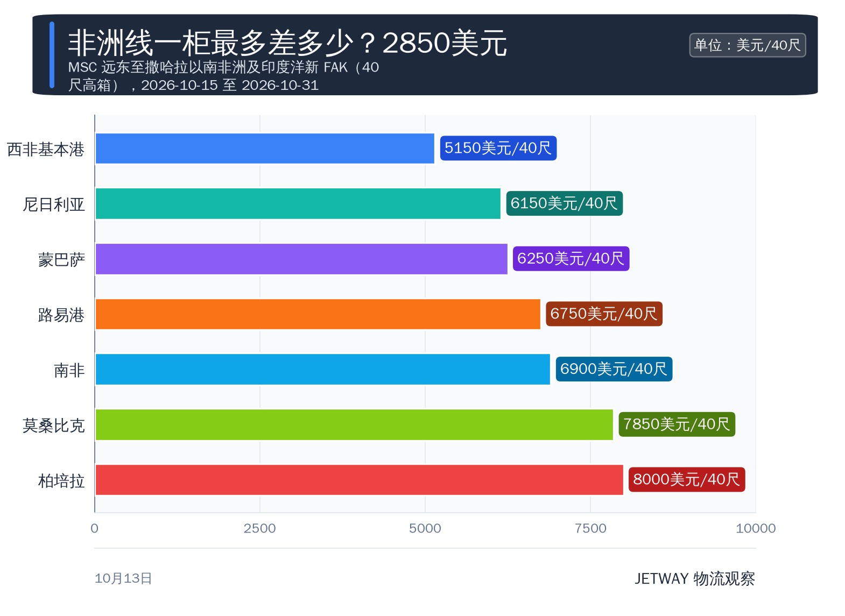Screen dimensions: 845x616
Task: Click the x-axis tick label 7500
Action: 590,528
